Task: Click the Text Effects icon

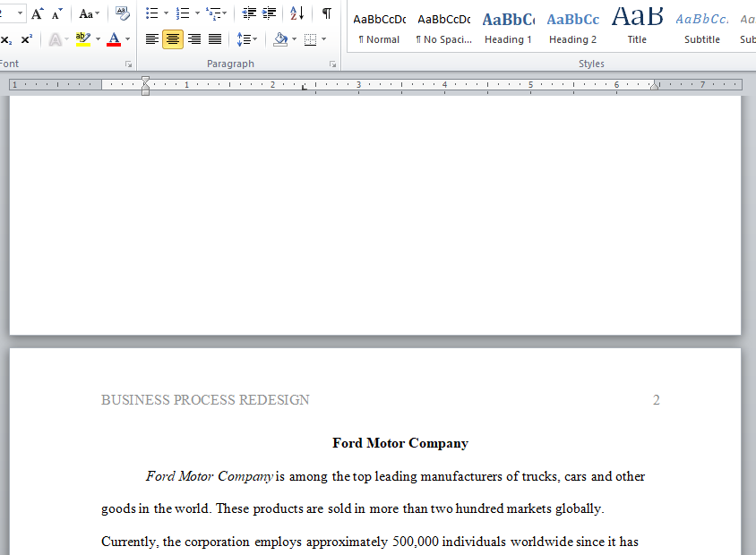Action: coord(56,39)
